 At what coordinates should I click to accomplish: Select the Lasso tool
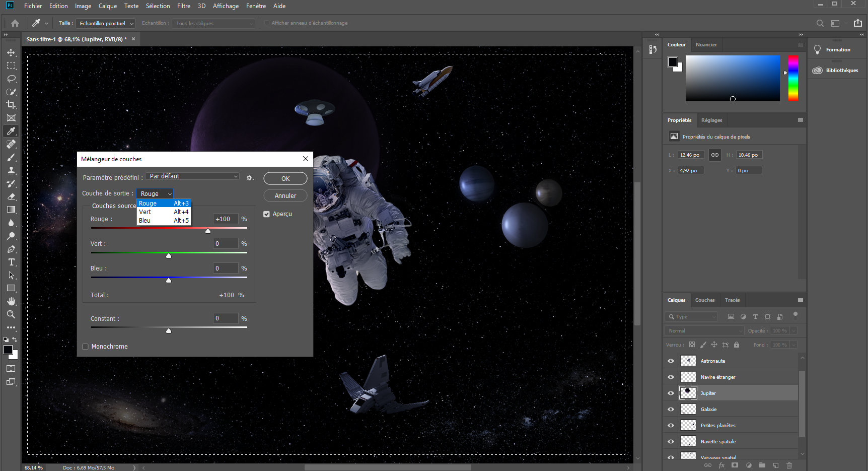click(x=11, y=79)
